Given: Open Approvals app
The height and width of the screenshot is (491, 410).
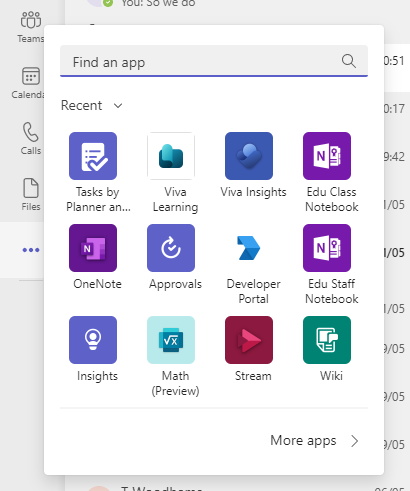Looking at the screenshot, I should pos(171,248).
